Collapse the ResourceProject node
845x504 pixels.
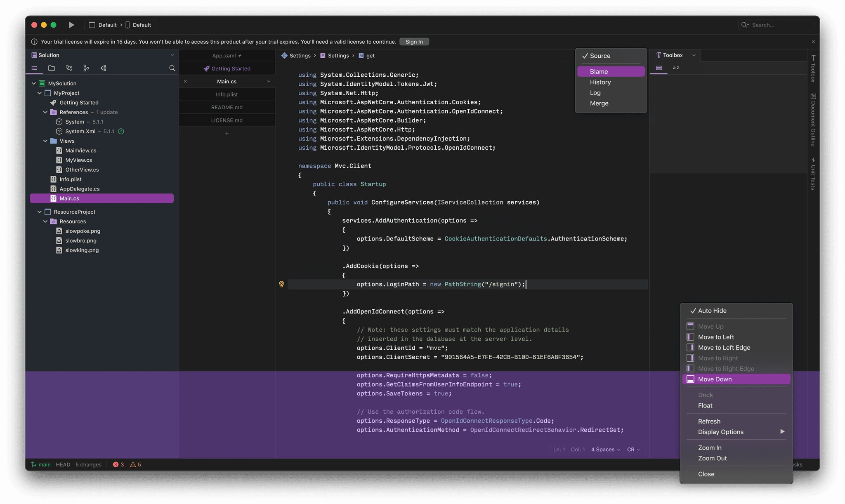point(40,212)
